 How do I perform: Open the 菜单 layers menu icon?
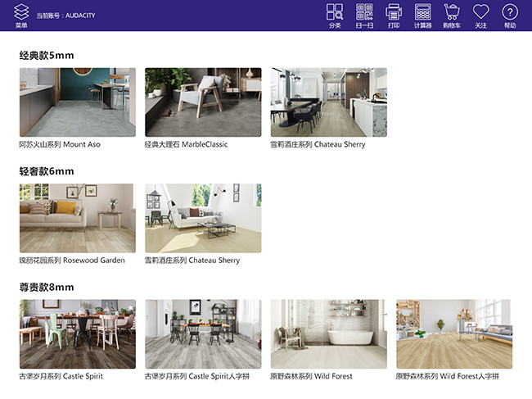[21, 13]
